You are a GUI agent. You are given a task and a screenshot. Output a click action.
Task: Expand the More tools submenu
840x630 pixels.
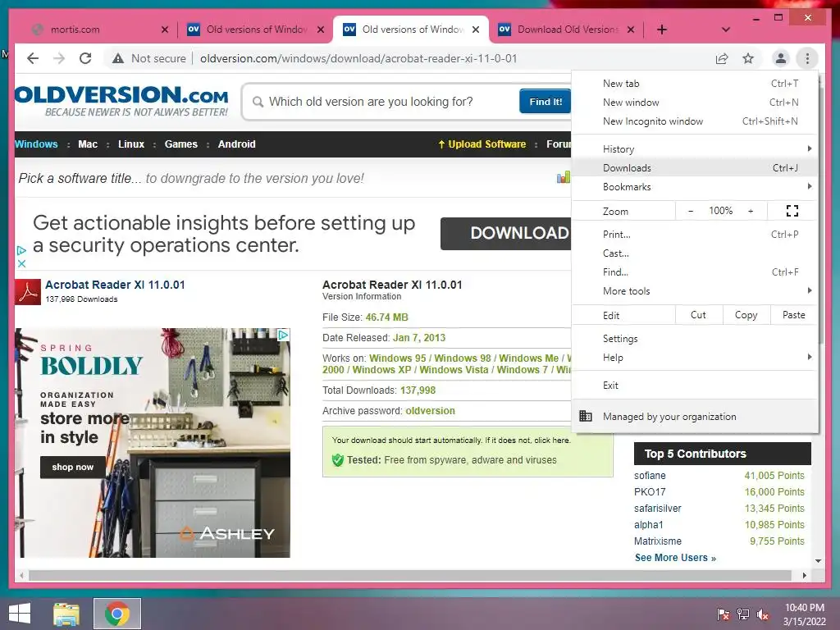point(695,291)
